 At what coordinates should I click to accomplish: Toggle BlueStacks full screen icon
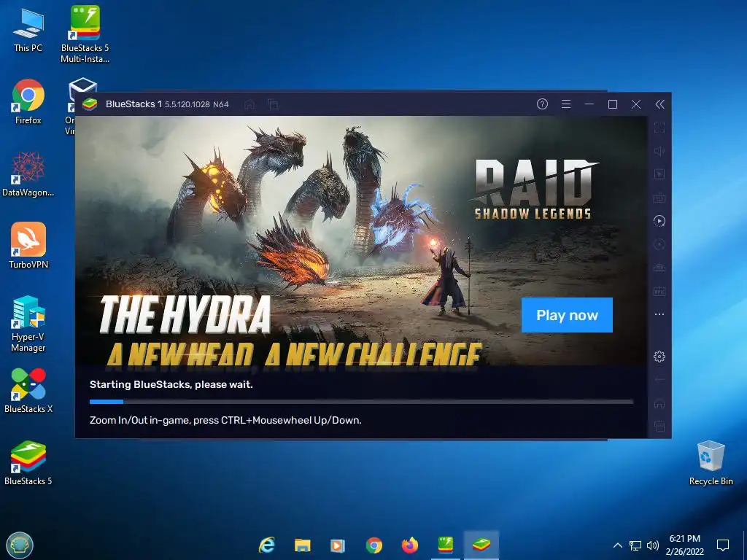pos(659,128)
